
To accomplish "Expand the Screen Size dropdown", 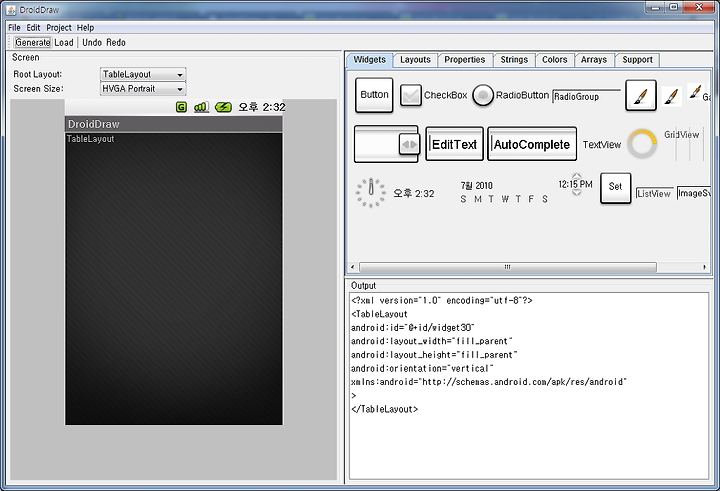I will coord(143,89).
